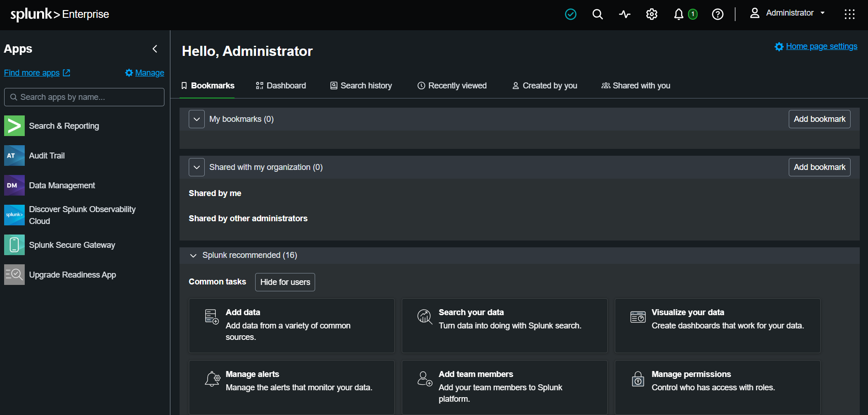Open the Search & Reporting app
The height and width of the screenshot is (415, 868).
64,126
